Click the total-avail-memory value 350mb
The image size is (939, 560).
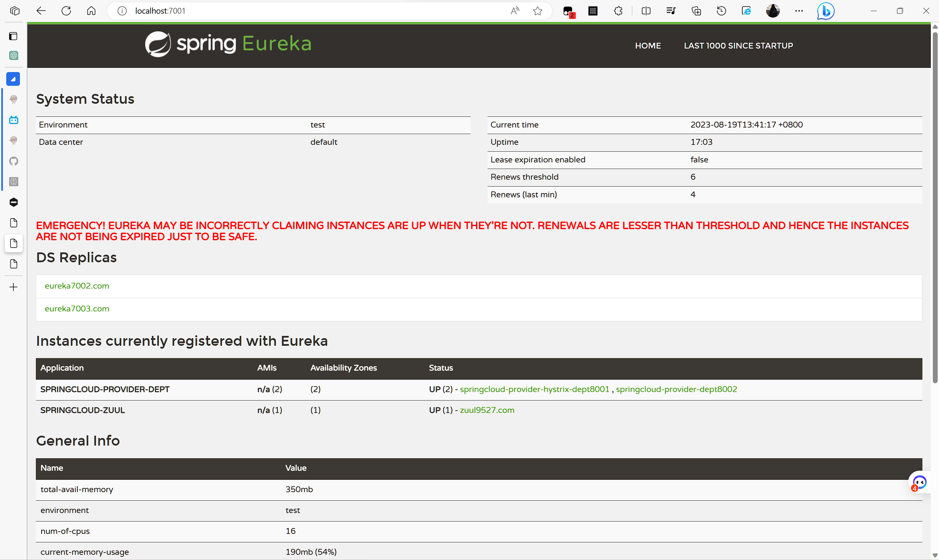pos(299,490)
